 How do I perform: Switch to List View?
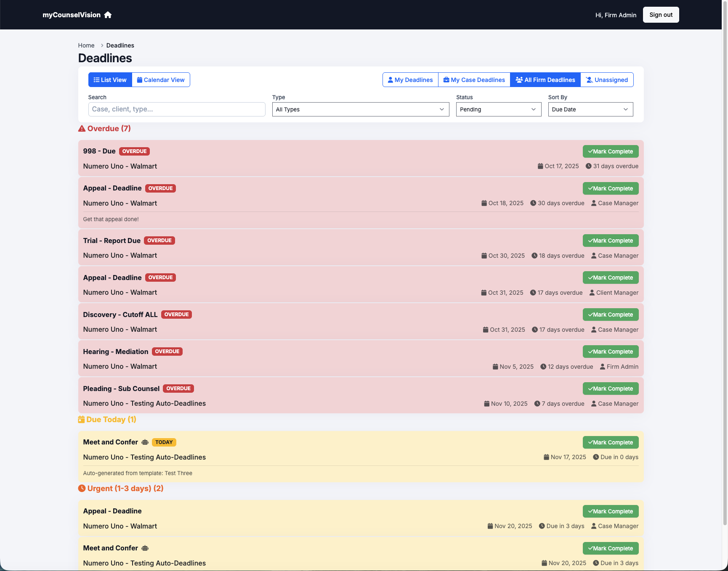pos(110,80)
